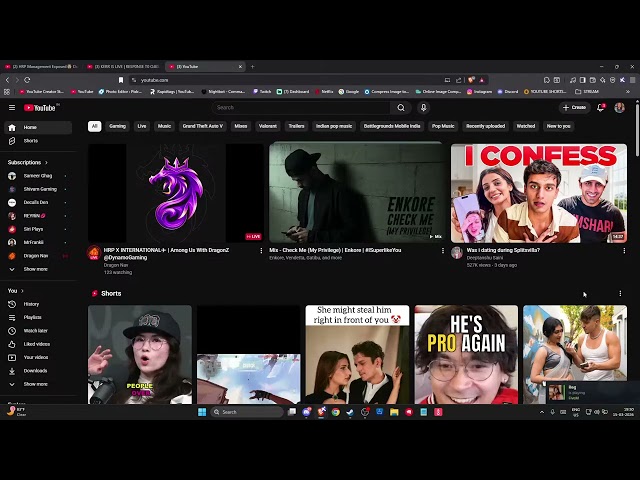Click the search magnifier button
Image resolution: width=640 pixels, height=480 pixels.
point(401,108)
